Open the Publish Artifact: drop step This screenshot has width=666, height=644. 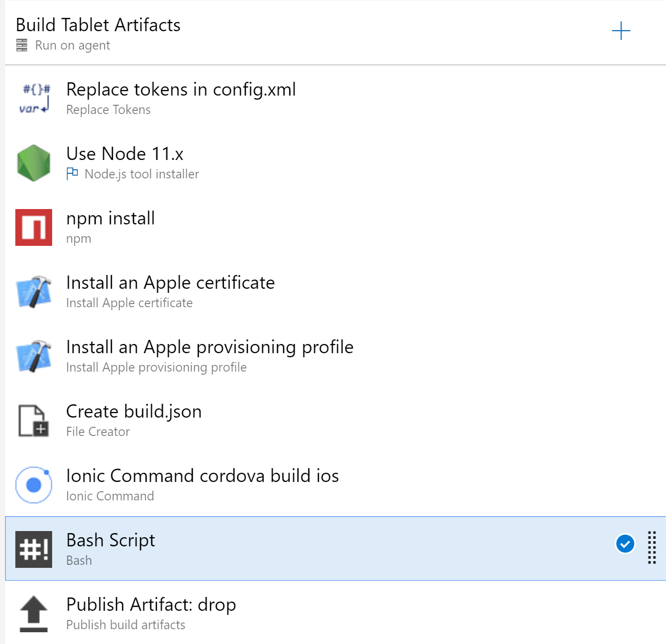pos(151,605)
